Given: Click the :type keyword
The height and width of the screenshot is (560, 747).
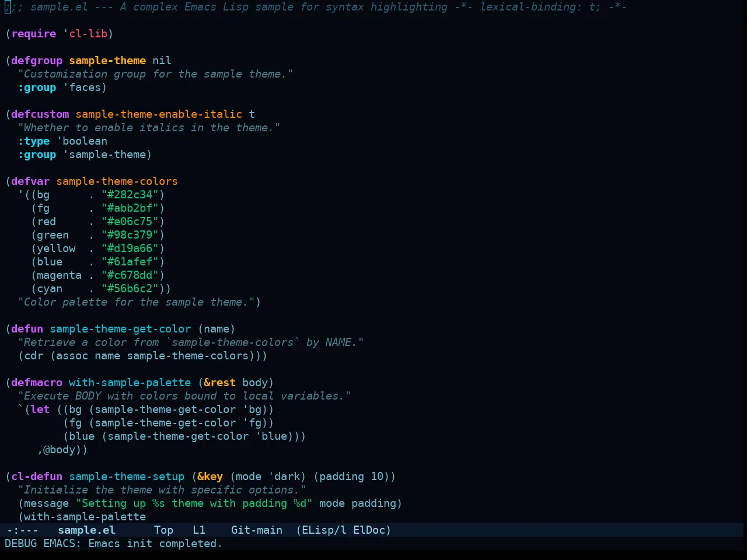Looking at the screenshot, I should point(34,141).
